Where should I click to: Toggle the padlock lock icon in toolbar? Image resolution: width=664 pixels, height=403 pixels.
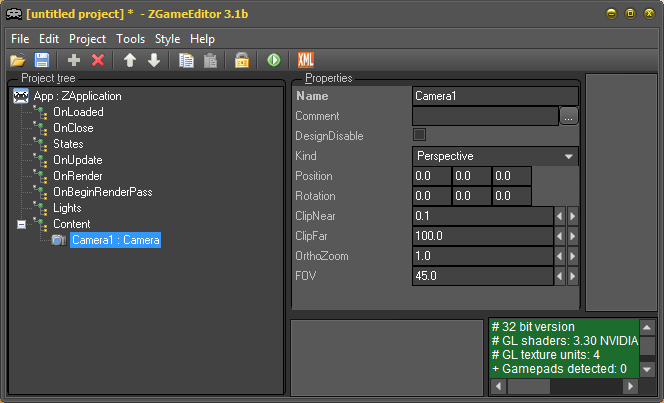(242, 60)
